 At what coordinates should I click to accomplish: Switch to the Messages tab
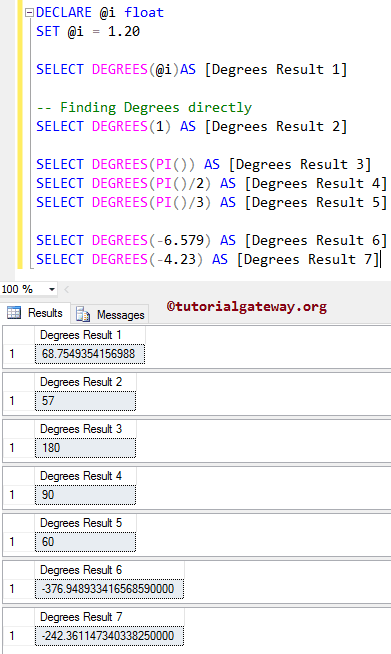pyautogui.click(x=110, y=314)
